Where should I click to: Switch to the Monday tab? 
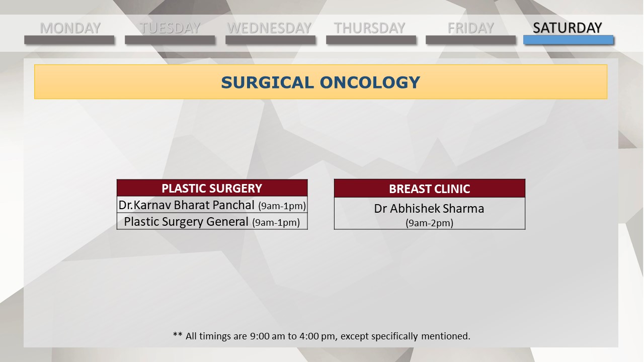coord(70,28)
